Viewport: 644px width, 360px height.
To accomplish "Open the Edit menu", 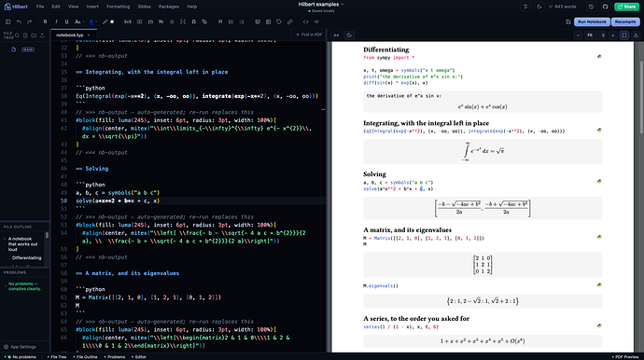I will pos(56,7).
